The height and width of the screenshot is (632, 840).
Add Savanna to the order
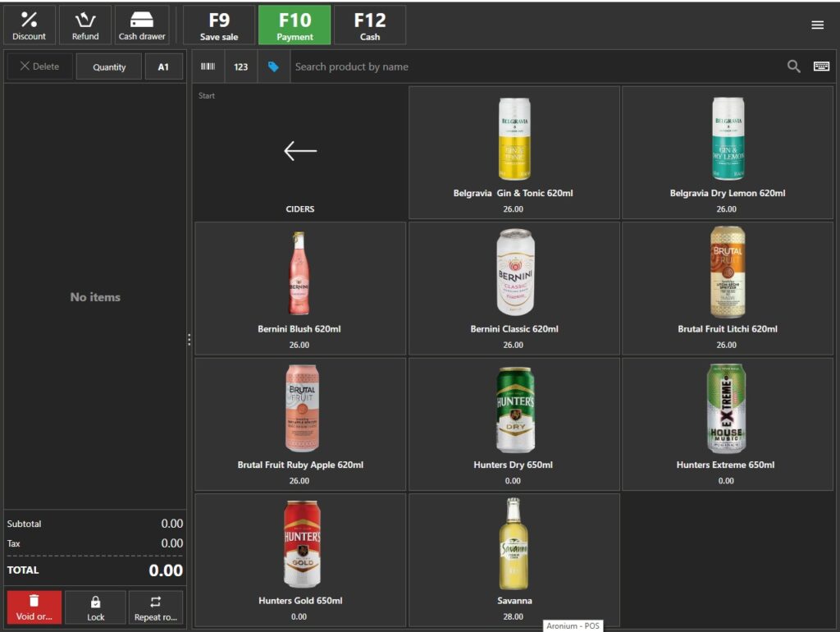(x=514, y=560)
